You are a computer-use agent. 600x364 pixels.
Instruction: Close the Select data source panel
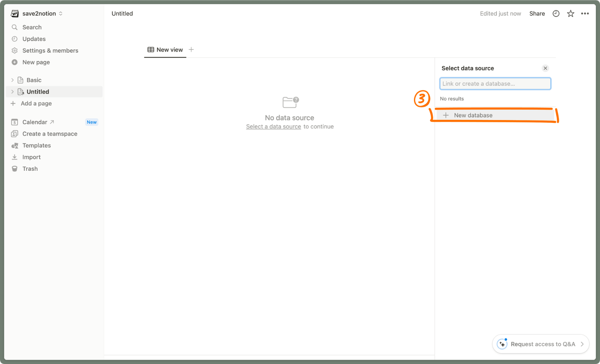pos(545,68)
